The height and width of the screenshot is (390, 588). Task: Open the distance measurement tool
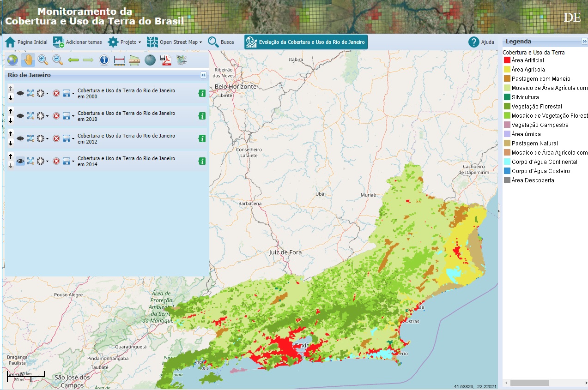tap(119, 60)
